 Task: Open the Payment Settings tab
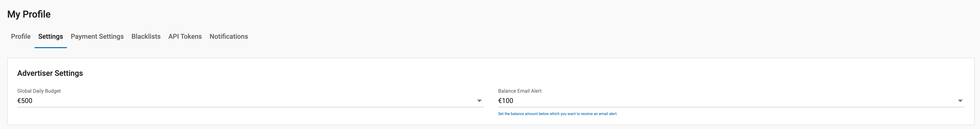97,37
